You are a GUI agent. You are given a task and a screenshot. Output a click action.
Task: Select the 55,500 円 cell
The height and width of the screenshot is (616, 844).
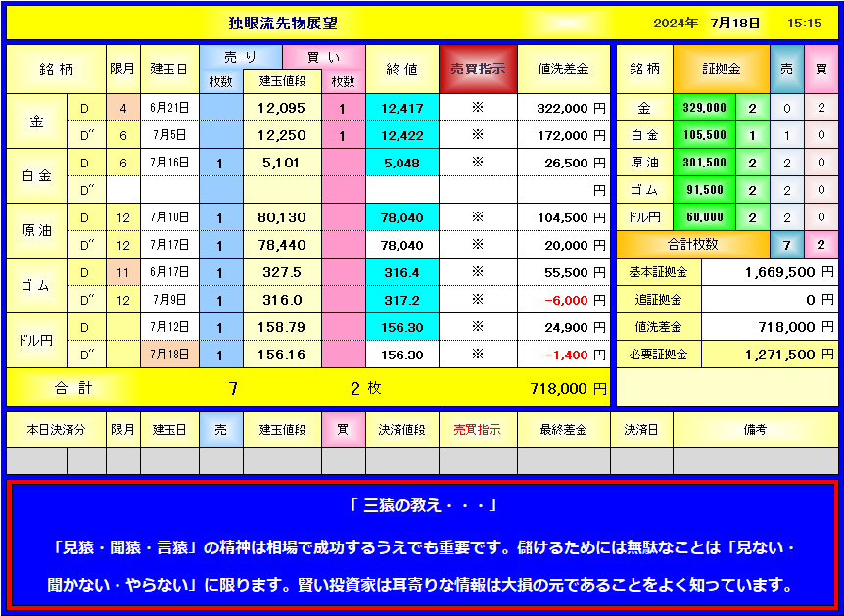(x=564, y=272)
